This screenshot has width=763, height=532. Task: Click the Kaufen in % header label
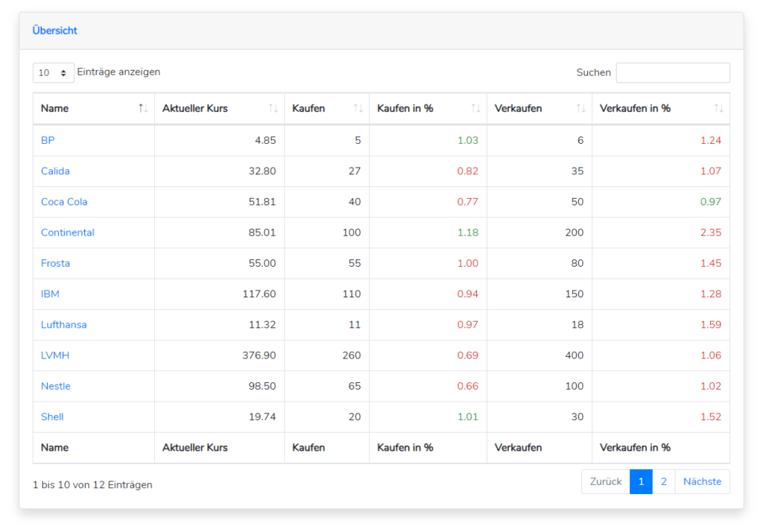point(405,108)
